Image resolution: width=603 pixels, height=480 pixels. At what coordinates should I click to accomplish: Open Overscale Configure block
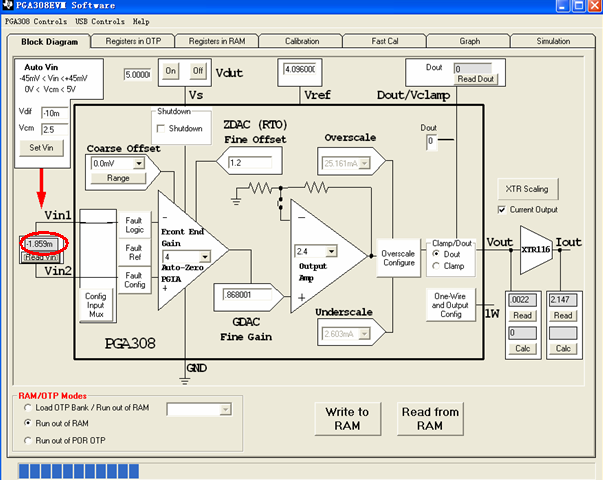[x=398, y=258]
